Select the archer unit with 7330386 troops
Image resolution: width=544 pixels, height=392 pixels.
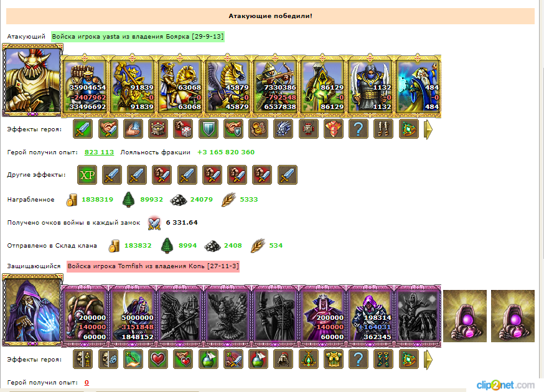coord(275,86)
